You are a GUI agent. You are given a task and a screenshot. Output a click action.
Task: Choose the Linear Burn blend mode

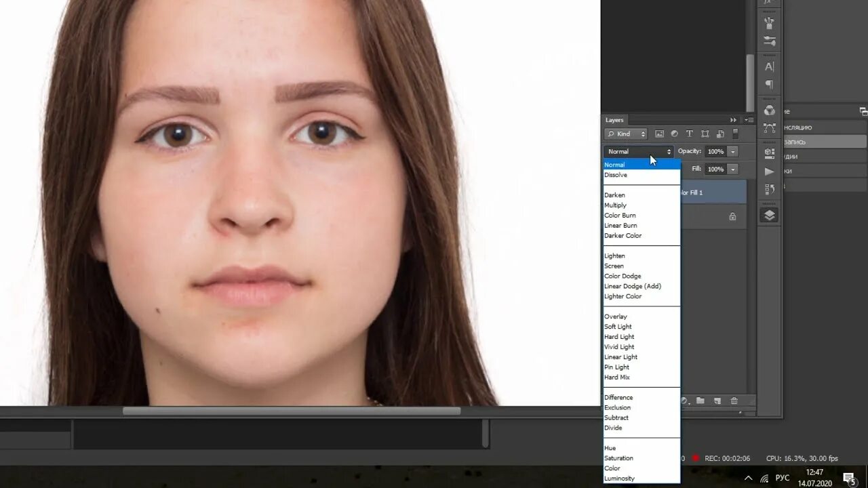point(642,226)
